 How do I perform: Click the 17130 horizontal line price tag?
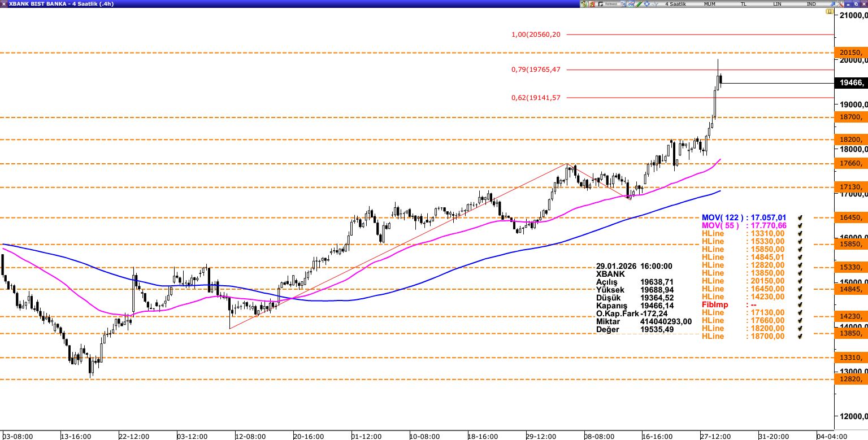(x=851, y=187)
